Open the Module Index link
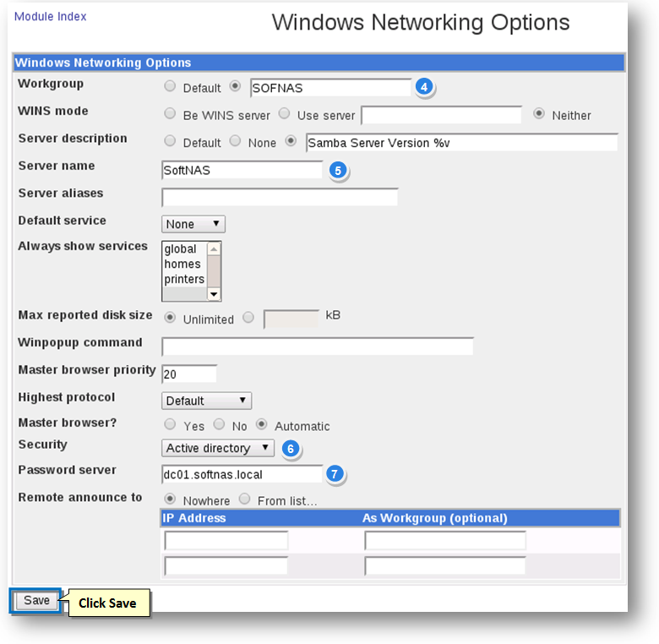Viewport: 659px width, 644px height. pos(50,16)
